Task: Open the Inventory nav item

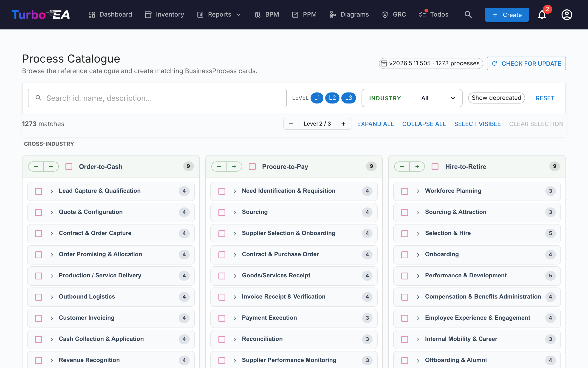Action: pyautogui.click(x=164, y=14)
